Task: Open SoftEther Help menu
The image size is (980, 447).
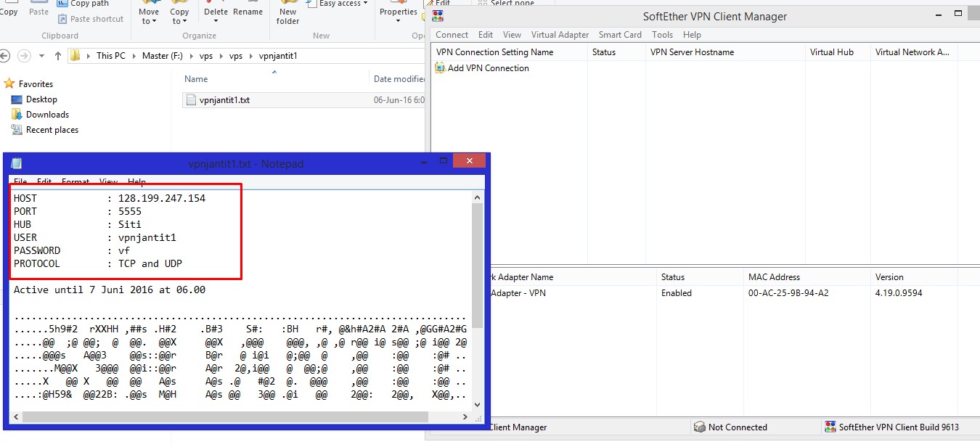Action: coord(692,35)
